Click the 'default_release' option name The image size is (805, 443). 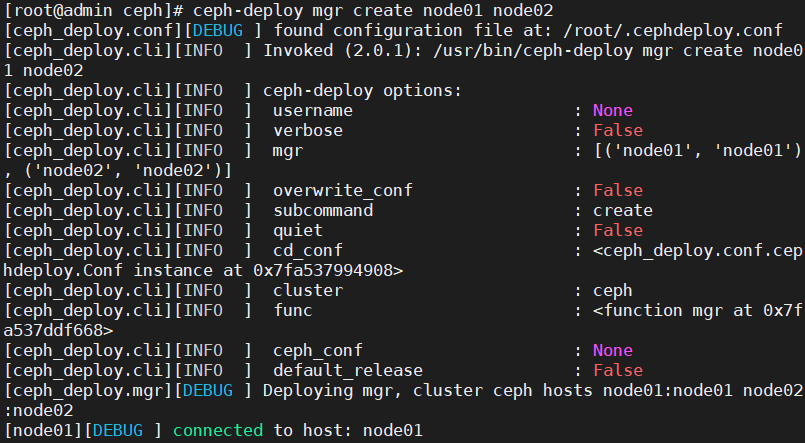[x=348, y=371]
